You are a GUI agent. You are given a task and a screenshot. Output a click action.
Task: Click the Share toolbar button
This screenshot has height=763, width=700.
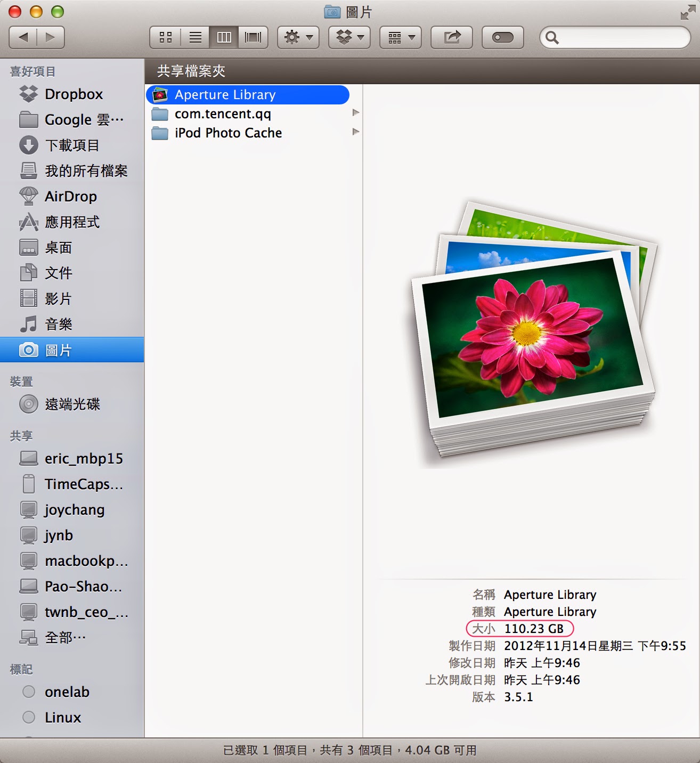click(452, 37)
